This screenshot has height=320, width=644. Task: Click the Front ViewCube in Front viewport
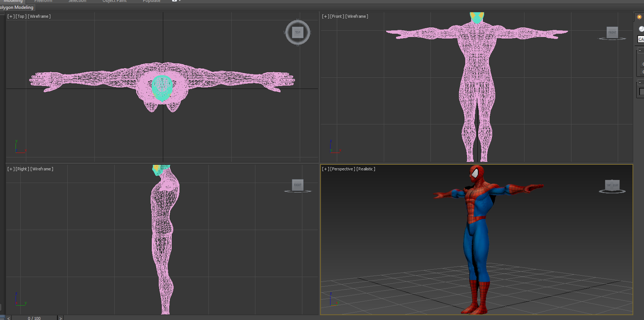click(x=612, y=32)
